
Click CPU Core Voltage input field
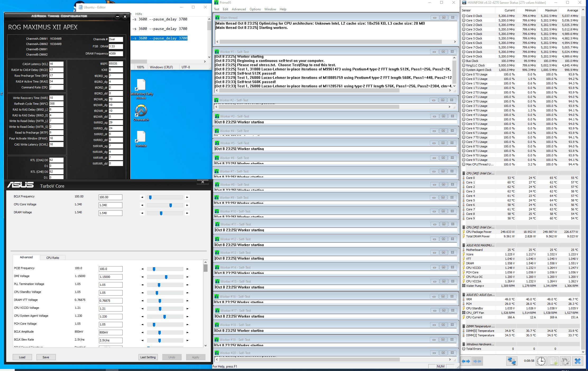[110, 205]
